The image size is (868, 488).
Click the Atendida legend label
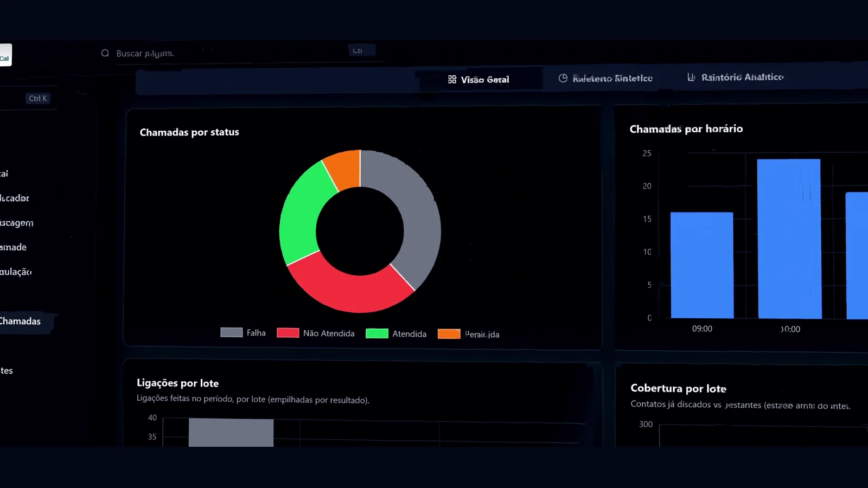[410, 334]
